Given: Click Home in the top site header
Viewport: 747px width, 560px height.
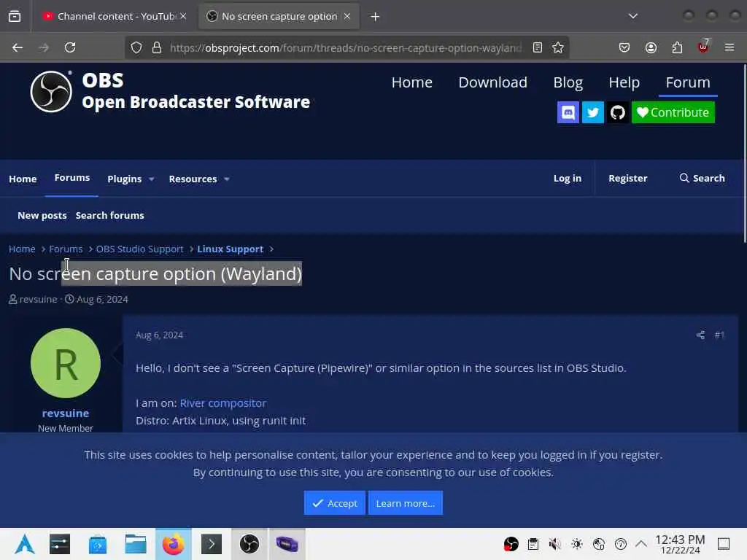Looking at the screenshot, I should tap(412, 82).
